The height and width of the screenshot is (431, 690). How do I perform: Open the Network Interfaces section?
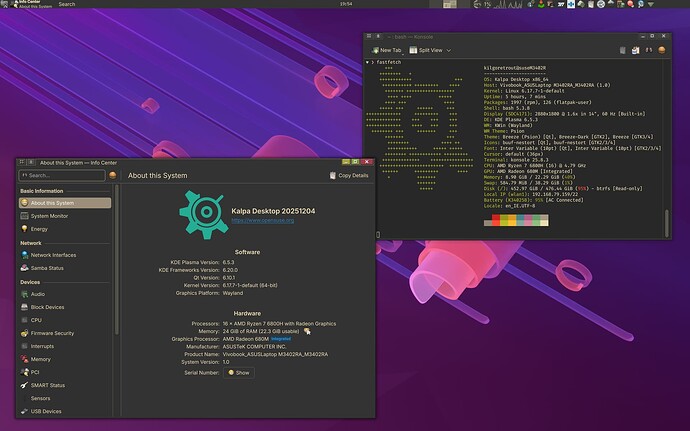(x=53, y=255)
